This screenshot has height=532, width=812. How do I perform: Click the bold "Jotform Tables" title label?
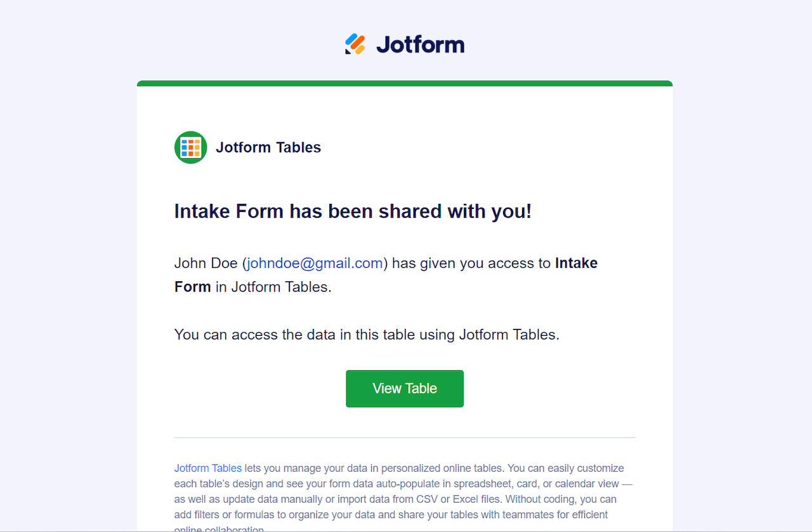pyautogui.click(x=268, y=147)
